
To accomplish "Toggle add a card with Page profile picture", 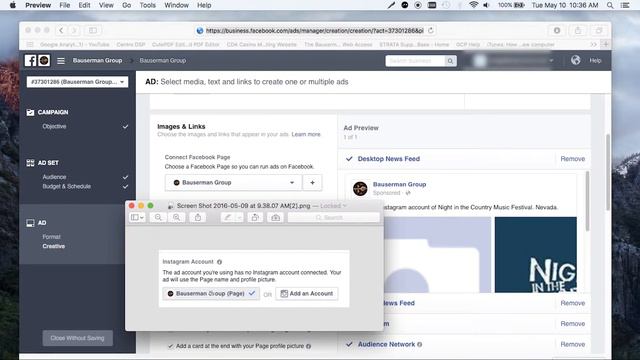I will [x=171, y=346].
